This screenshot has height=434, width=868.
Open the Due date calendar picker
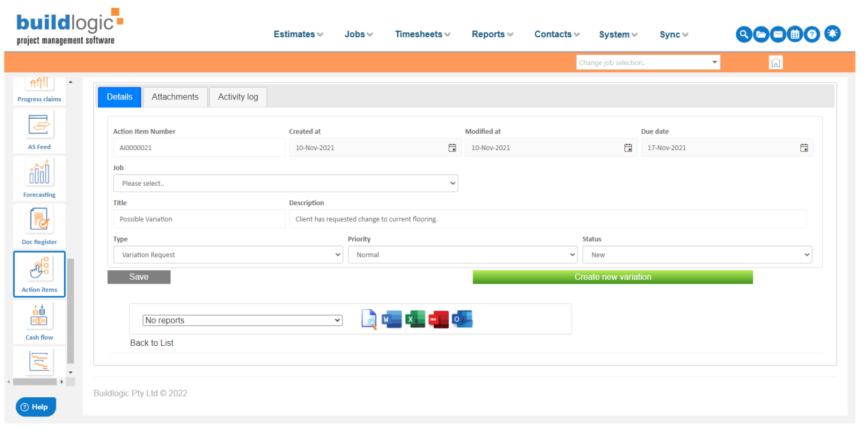point(804,147)
